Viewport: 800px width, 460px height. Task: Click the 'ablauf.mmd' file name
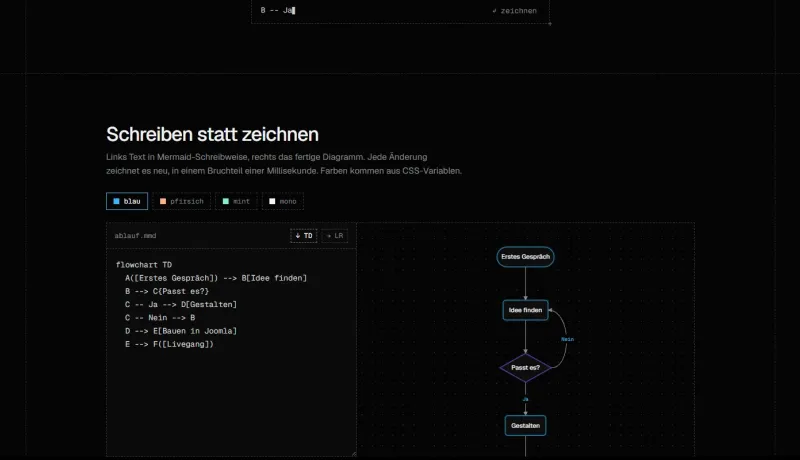point(135,236)
